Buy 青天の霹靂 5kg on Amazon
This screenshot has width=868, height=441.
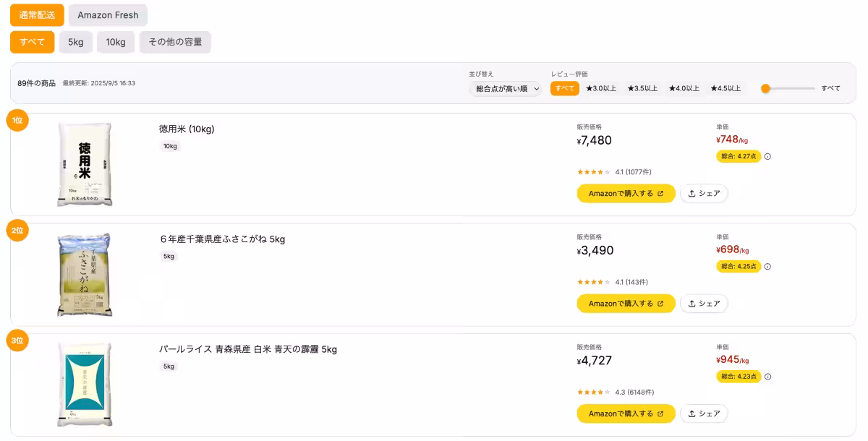pos(626,414)
